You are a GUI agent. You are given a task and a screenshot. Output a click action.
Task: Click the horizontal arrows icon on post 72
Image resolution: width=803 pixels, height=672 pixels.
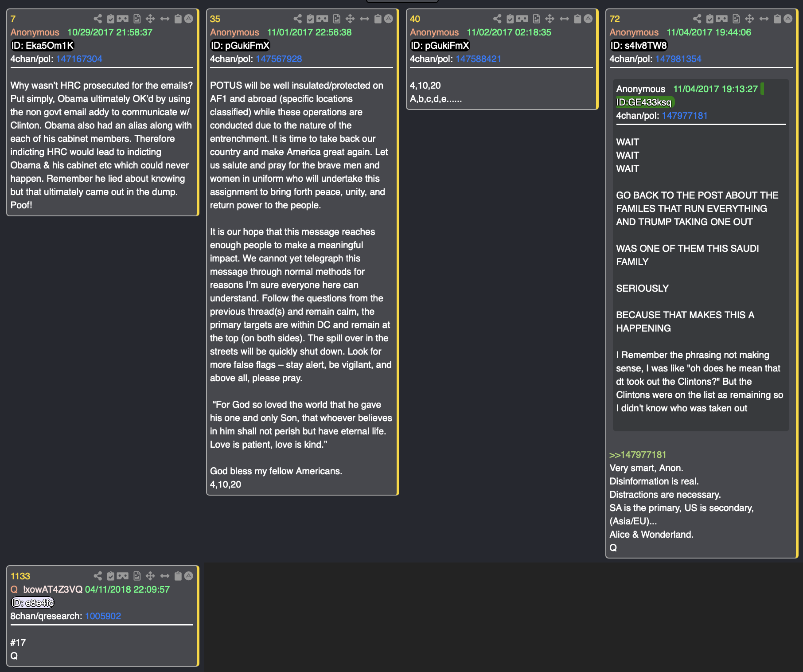click(x=764, y=19)
